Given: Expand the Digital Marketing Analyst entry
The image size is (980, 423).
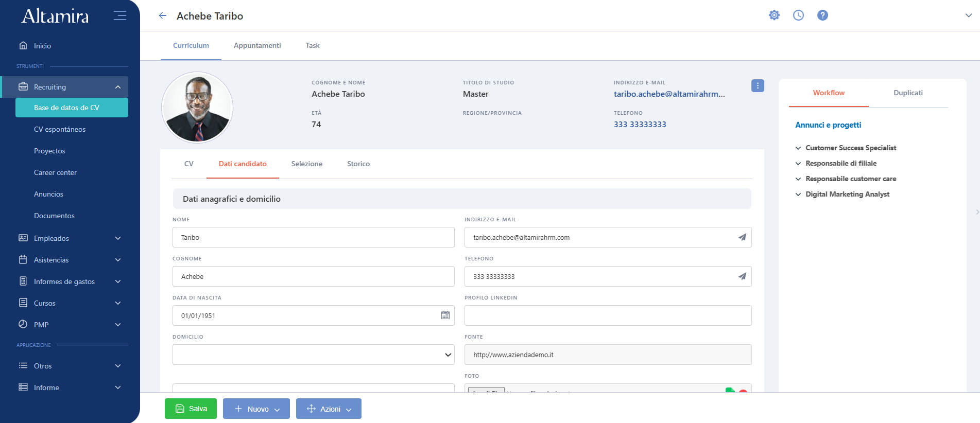Looking at the screenshot, I should [843, 194].
